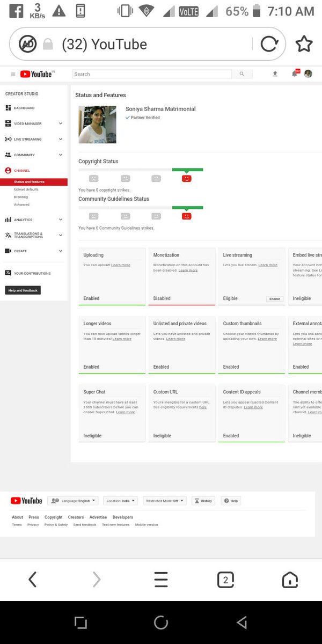Go to the browser home icon
Screen dimensions: 322x644
point(290,579)
